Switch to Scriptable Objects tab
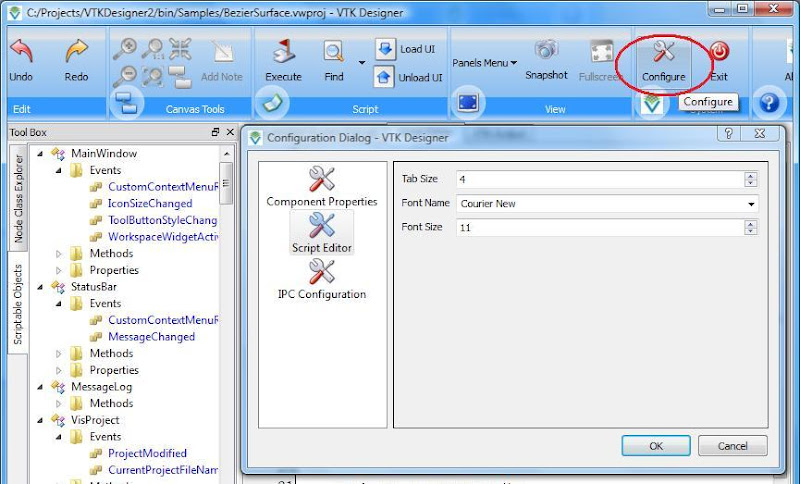 [x=18, y=304]
